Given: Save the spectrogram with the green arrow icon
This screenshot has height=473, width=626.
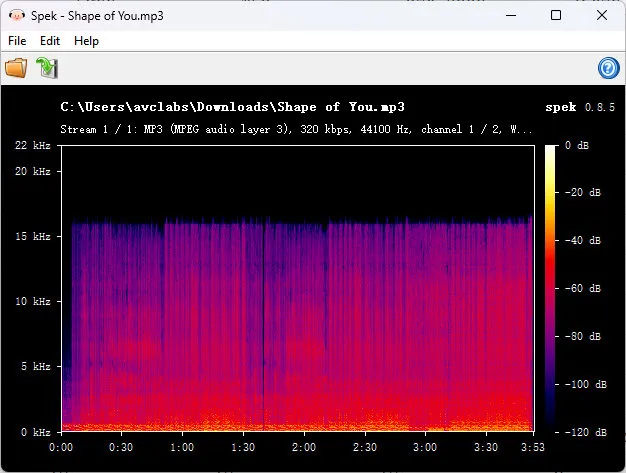Looking at the screenshot, I should pyautogui.click(x=47, y=67).
